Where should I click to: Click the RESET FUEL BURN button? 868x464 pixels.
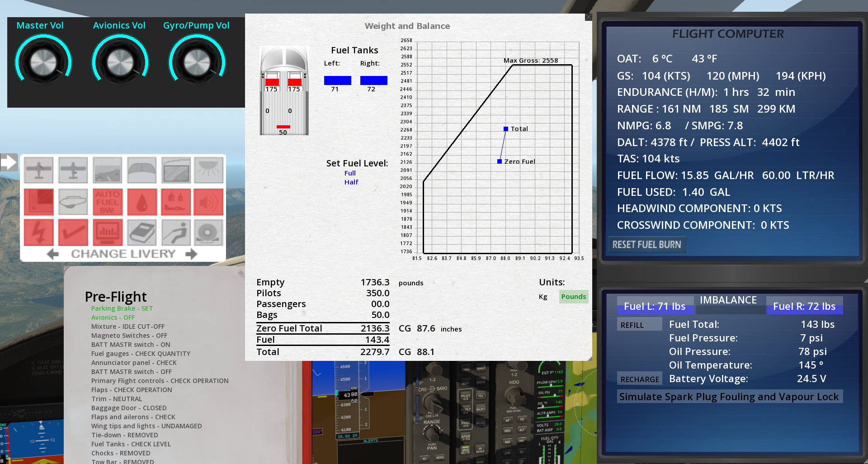click(x=647, y=245)
